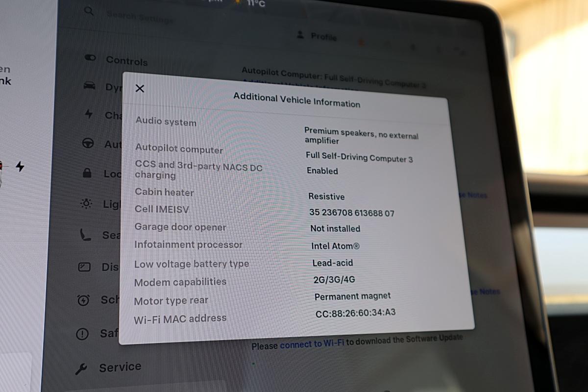The height and width of the screenshot is (392, 588).
Task: Tap the Wi-Fi MAC address label
Action: 180,319
